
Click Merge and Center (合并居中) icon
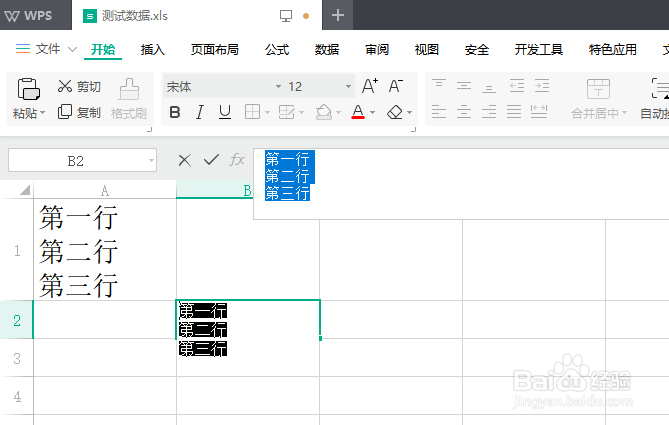click(x=598, y=89)
